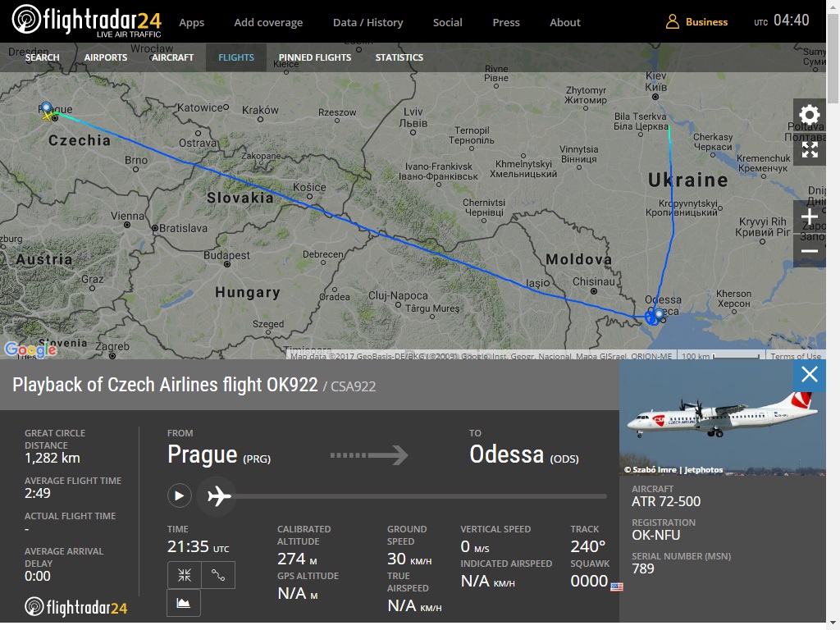Expand the Apps menu
The width and height of the screenshot is (840, 630).
tap(191, 22)
